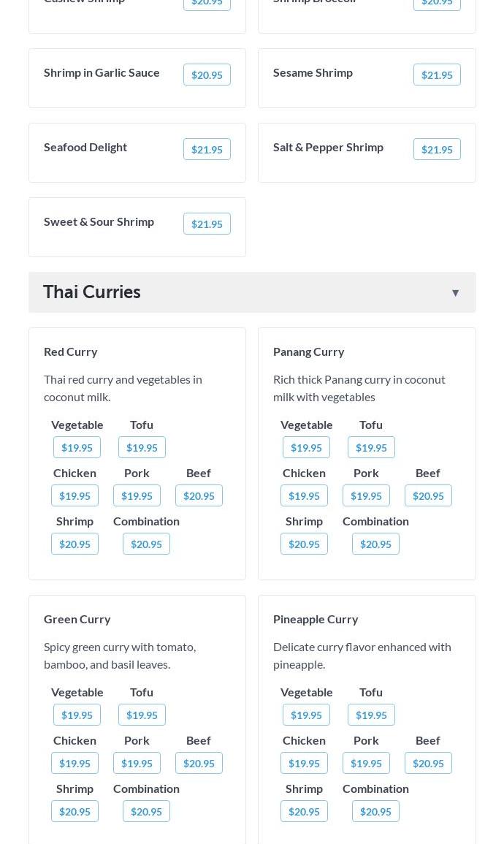
Task: Select Red Curry Vegetable $19.95 option
Action: click(x=77, y=447)
